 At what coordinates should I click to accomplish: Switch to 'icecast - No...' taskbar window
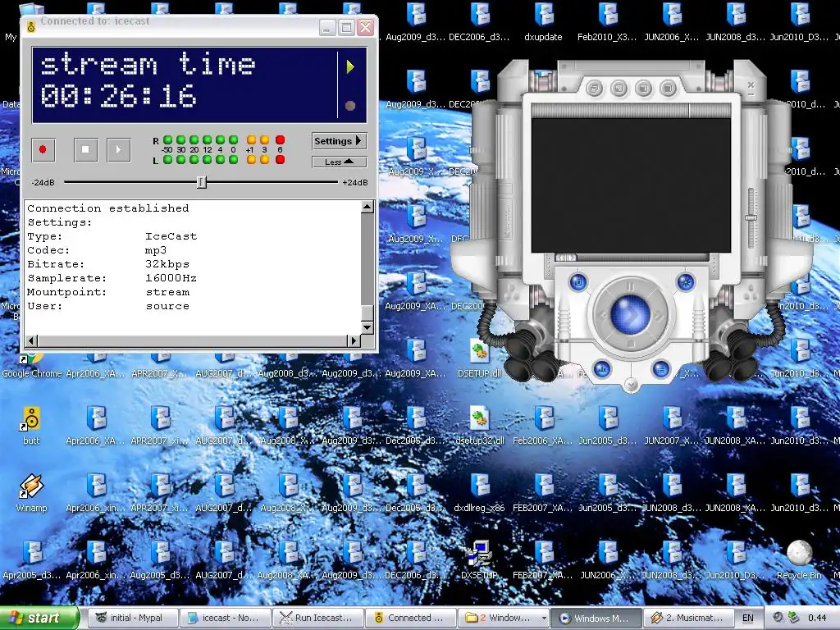pyautogui.click(x=225, y=618)
